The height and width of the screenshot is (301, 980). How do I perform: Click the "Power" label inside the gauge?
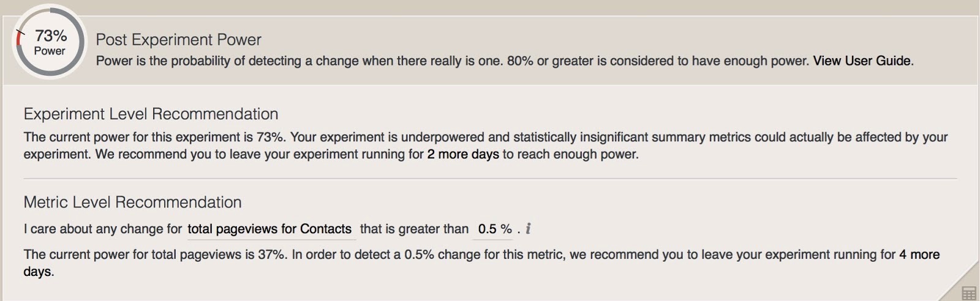click(50, 51)
